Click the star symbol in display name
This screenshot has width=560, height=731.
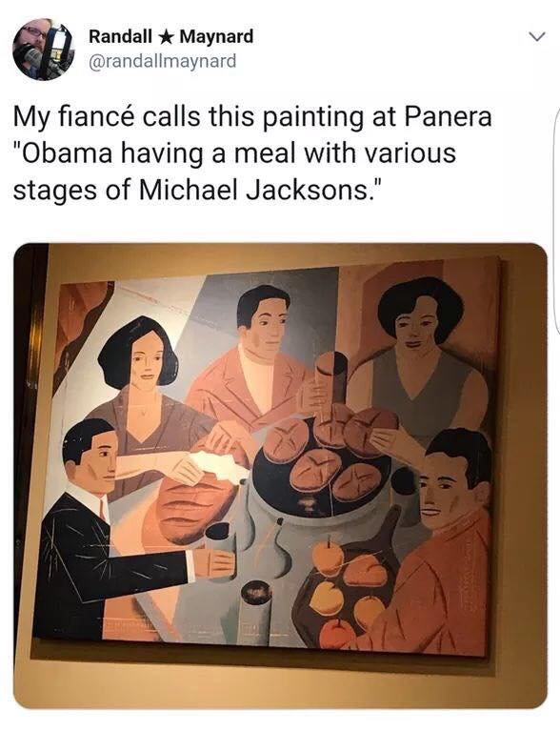(166, 37)
